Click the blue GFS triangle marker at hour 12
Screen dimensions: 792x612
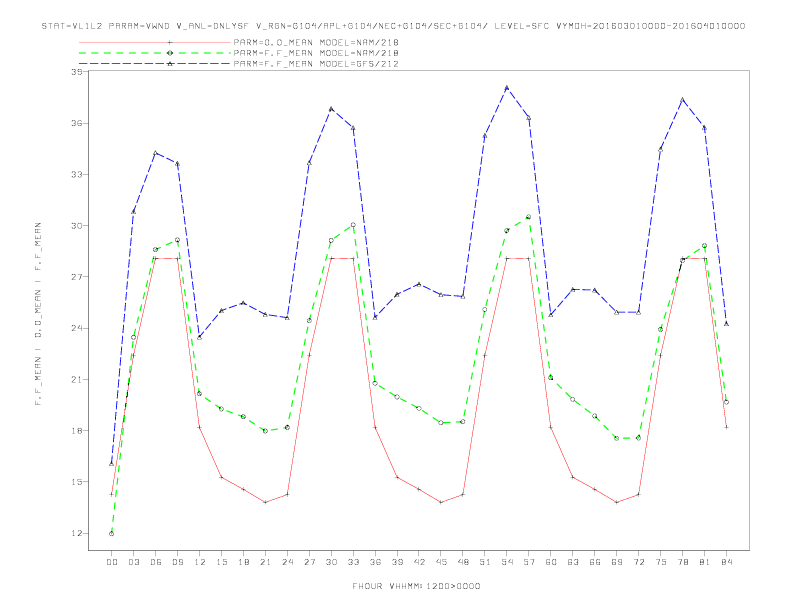(x=199, y=337)
